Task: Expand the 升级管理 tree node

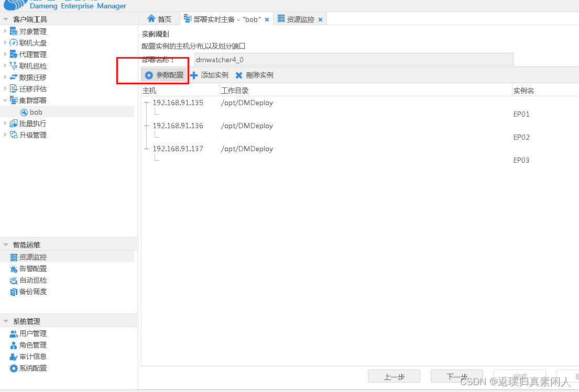Action: click(x=5, y=135)
